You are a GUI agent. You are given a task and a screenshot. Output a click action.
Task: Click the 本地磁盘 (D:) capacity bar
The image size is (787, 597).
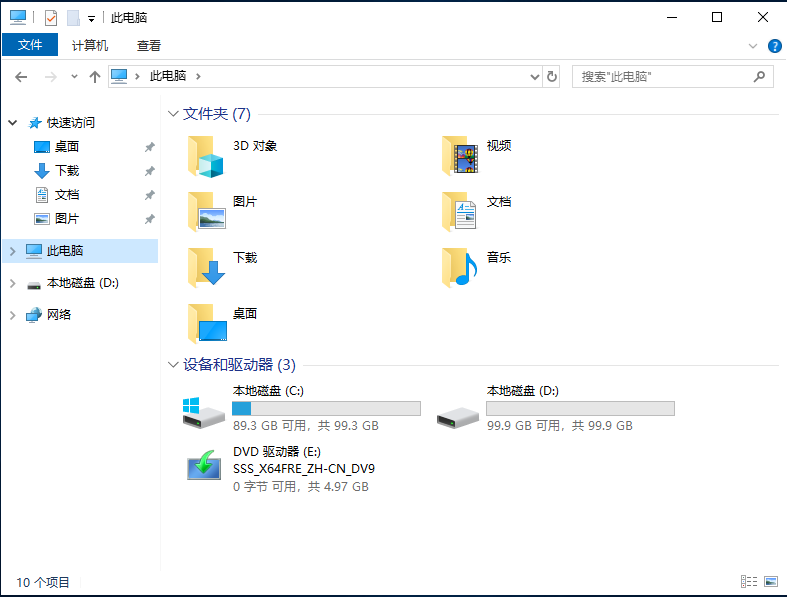(580, 408)
